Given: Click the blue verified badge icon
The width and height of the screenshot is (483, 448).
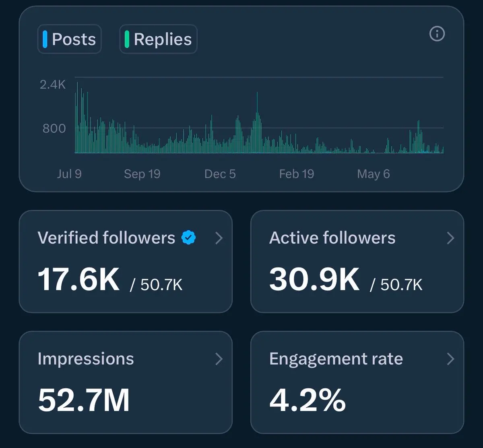Looking at the screenshot, I should click(x=188, y=238).
